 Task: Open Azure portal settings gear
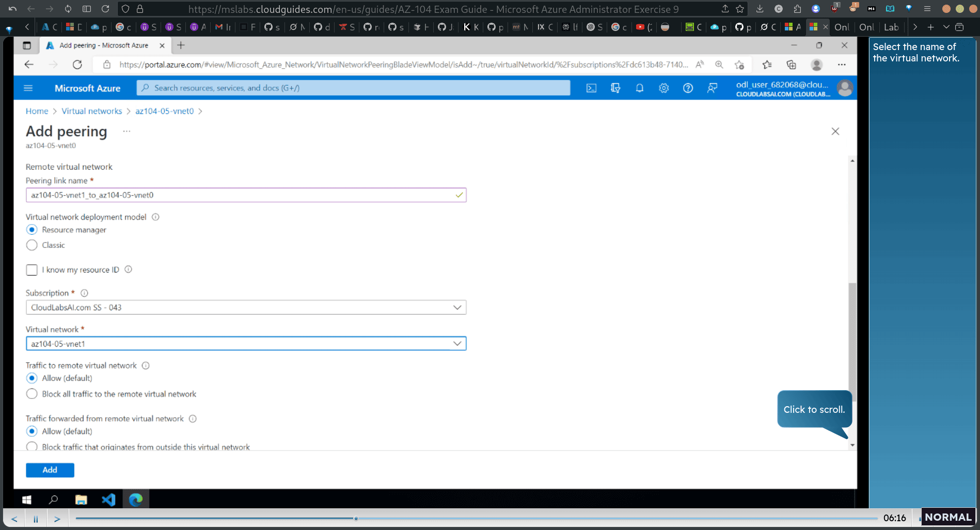[663, 88]
